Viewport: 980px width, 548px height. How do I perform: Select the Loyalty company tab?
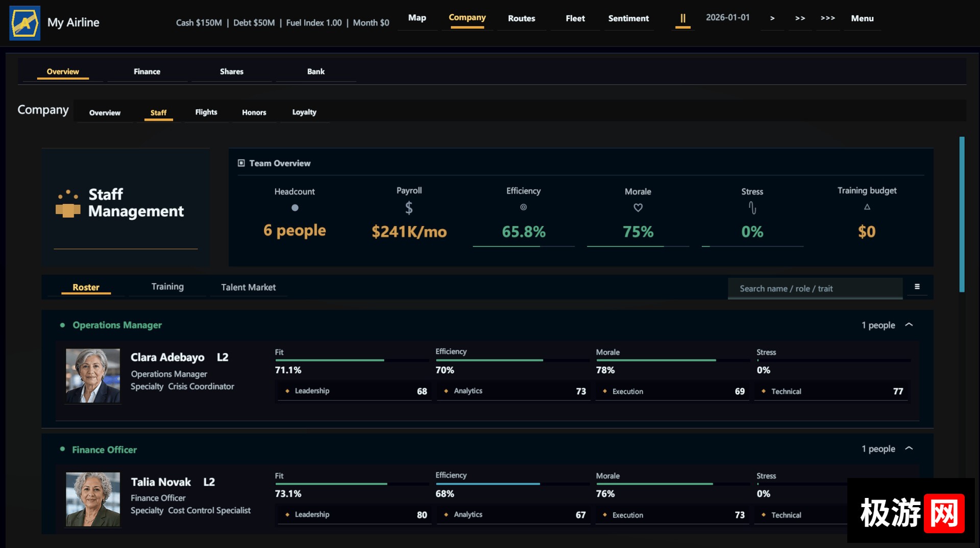tap(304, 112)
